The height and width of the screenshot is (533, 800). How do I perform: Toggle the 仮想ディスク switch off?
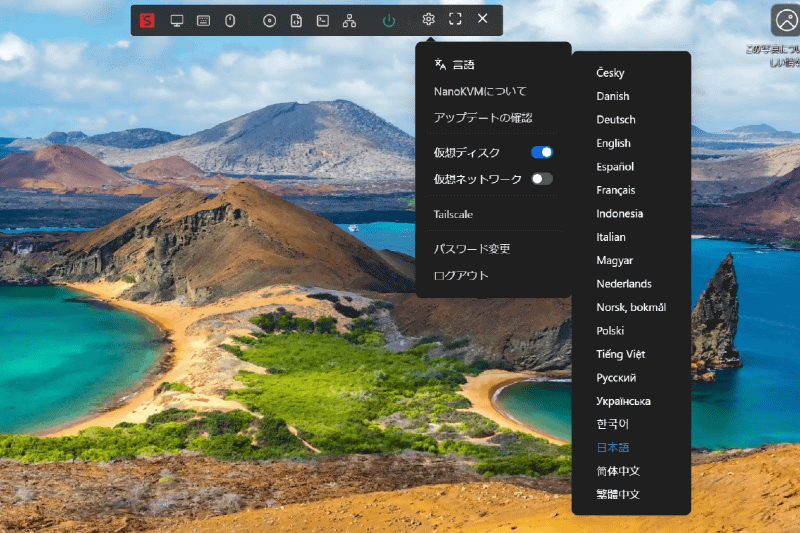click(x=542, y=152)
